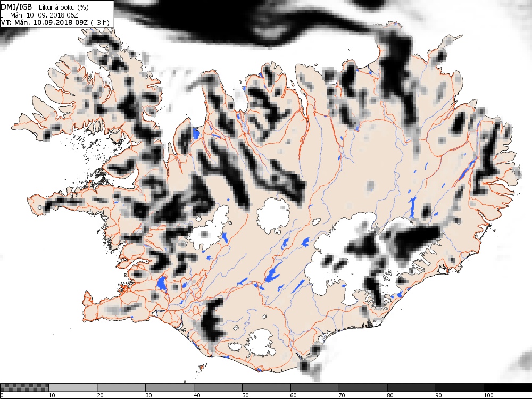Select the 60–70% legend swatch

tap(314, 387)
